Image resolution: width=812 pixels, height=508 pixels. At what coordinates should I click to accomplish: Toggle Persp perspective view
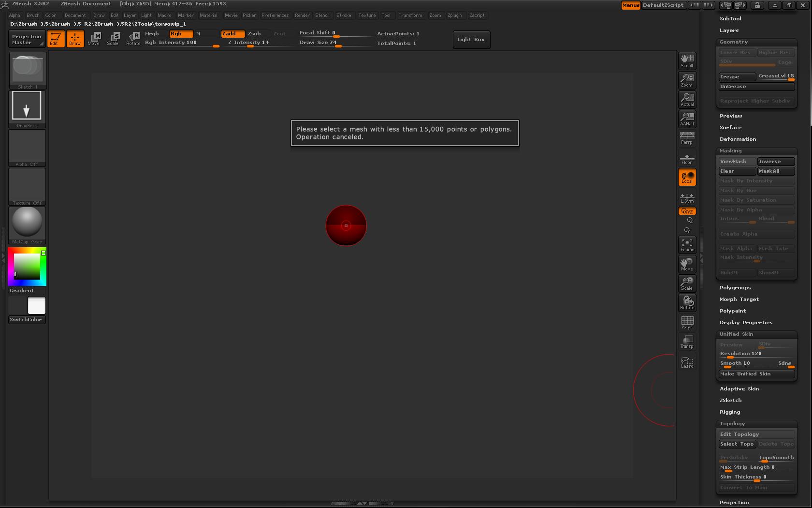tap(687, 138)
